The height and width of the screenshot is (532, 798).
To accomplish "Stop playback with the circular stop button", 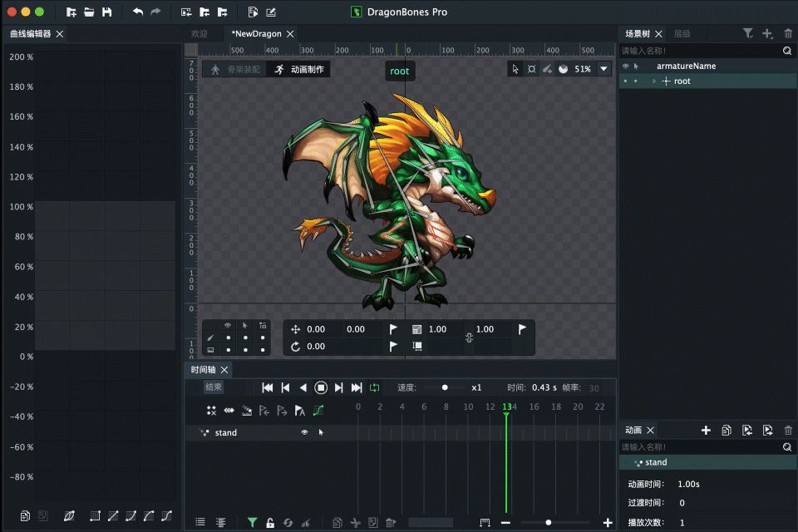I will (321, 388).
